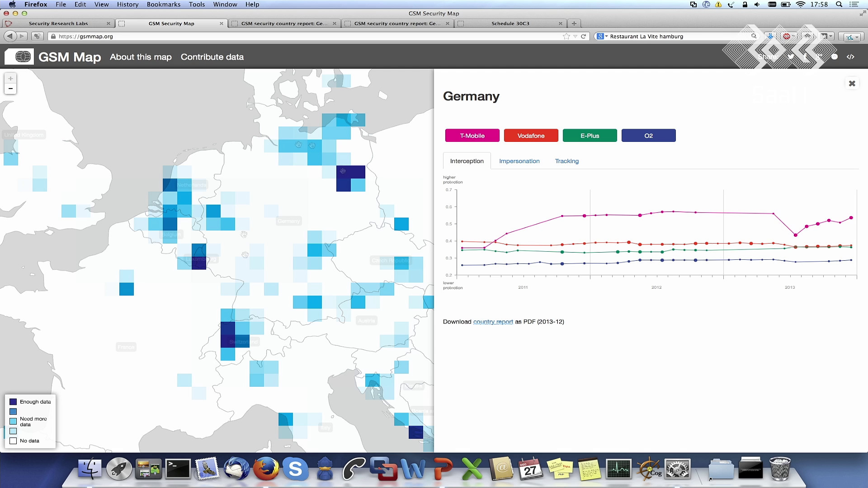Bookmark this page with the star

click(x=566, y=36)
